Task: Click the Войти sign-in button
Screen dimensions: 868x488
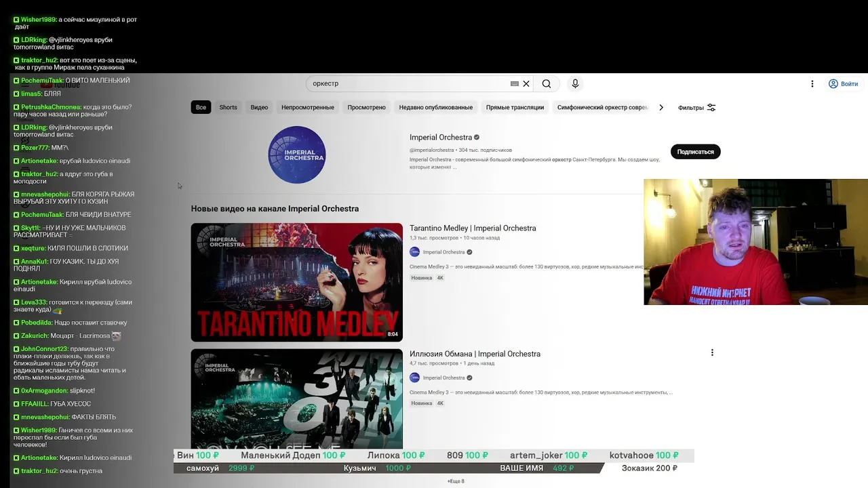Action: point(843,84)
